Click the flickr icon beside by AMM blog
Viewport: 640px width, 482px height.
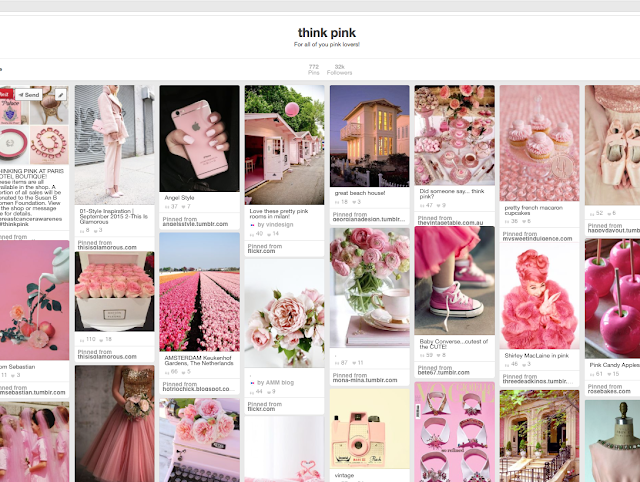252,383
